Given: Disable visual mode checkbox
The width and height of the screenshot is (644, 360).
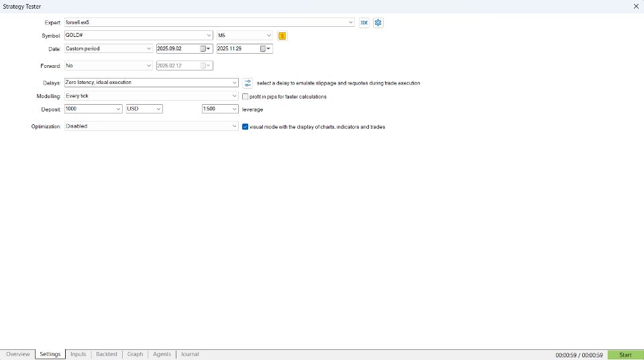Looking at the screenshot, I should click(246, 127).
